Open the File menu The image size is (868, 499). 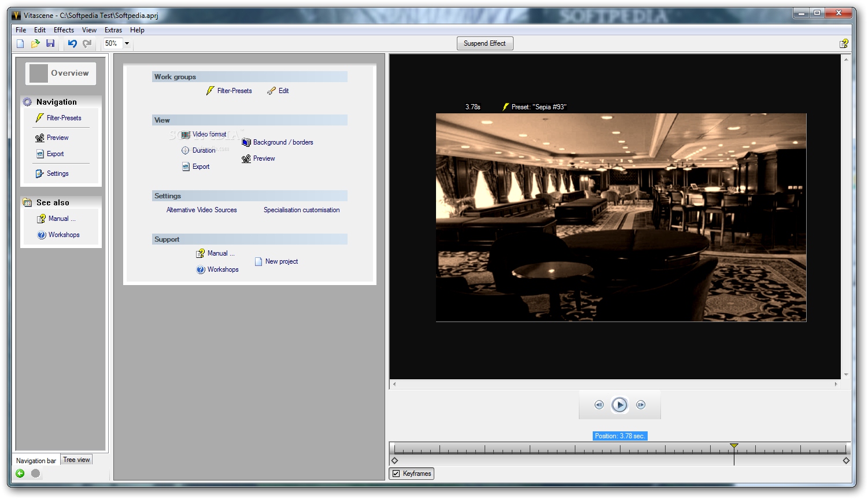tap(21, 30)
